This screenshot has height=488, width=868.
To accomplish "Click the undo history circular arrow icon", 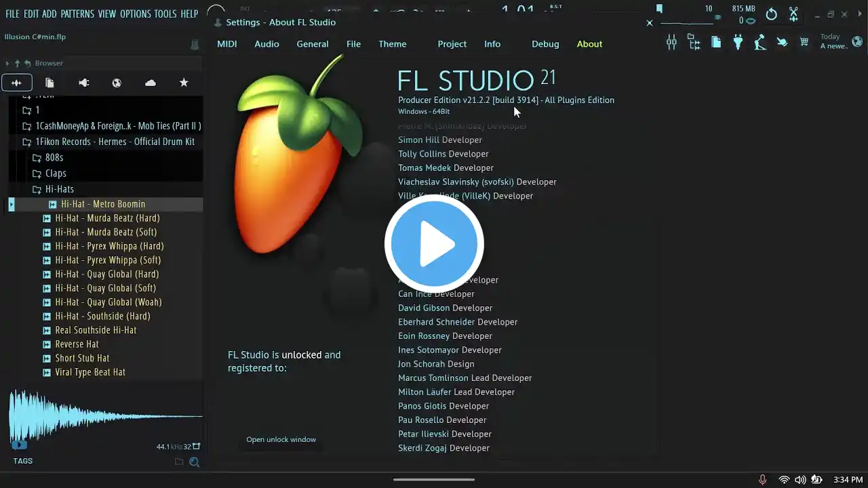I will click(771, 14).
